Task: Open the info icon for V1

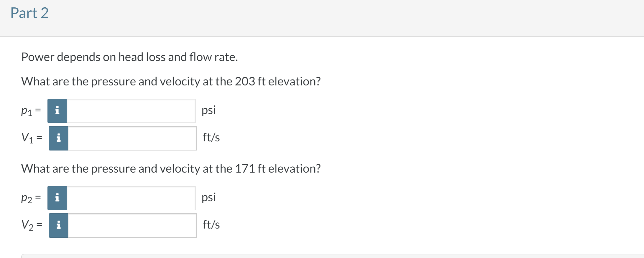Action: click(x=58, y=138)
